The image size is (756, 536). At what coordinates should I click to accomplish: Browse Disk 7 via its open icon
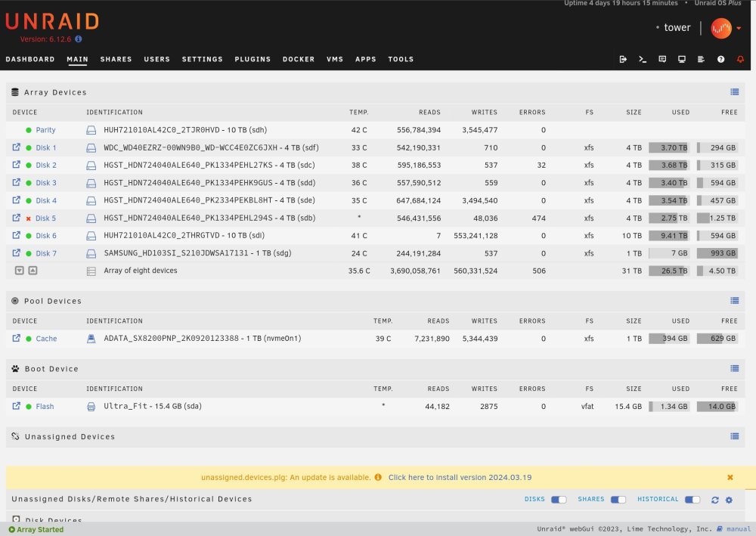pyautogui.click(x=17, y=253)
